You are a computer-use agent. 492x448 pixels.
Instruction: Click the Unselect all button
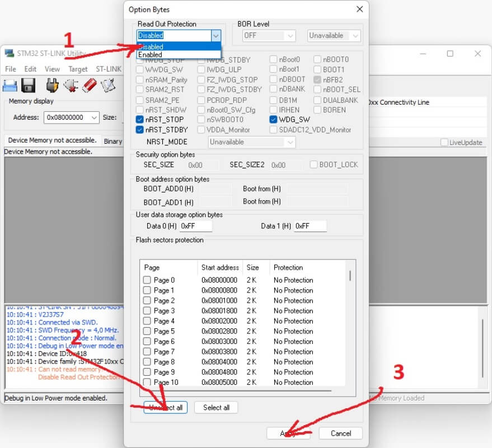[165, 408]
